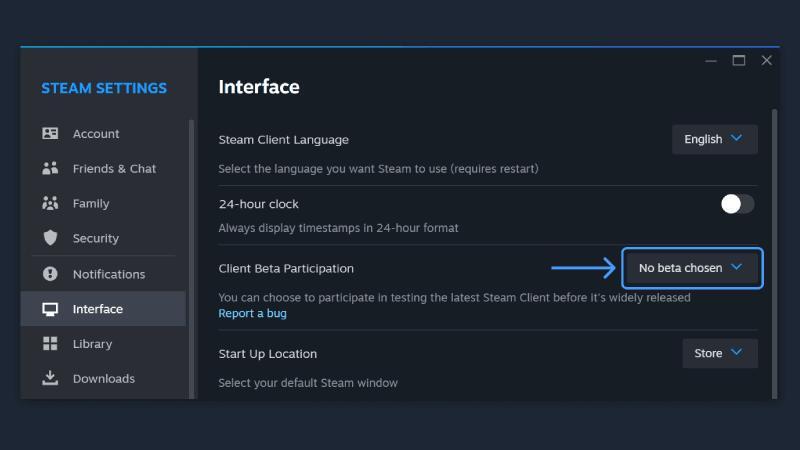800x450 pixels.
Task: Open the Report a bug link
Action: coord(253,313)
